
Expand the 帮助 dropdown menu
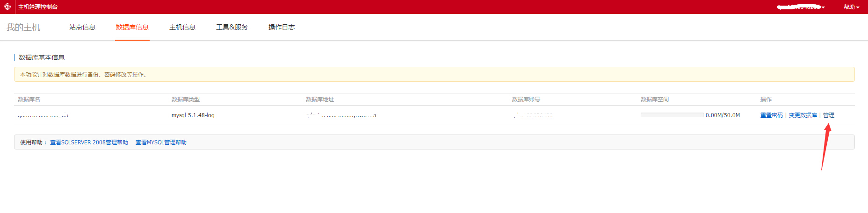851,7
